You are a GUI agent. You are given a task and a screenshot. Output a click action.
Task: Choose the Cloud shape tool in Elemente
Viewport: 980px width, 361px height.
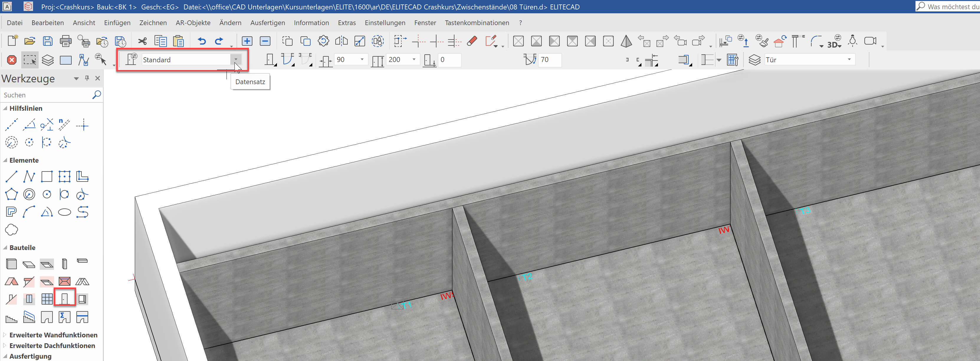point(12,230)
